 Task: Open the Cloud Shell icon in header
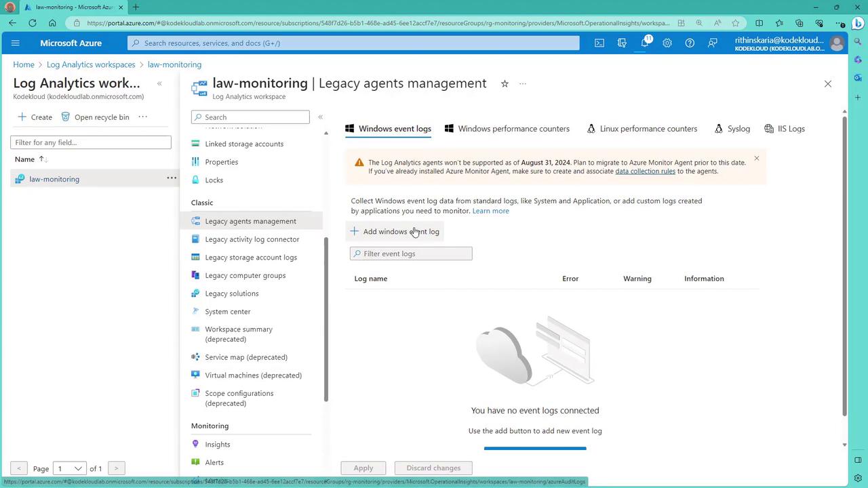click(x=599, y=43)
